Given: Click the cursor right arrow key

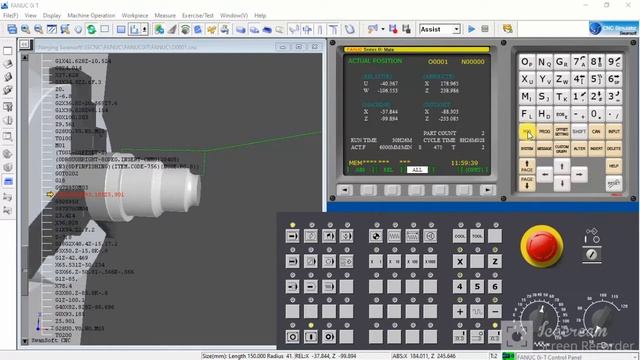Looking at the screenshot, I should tap(579, 174).
